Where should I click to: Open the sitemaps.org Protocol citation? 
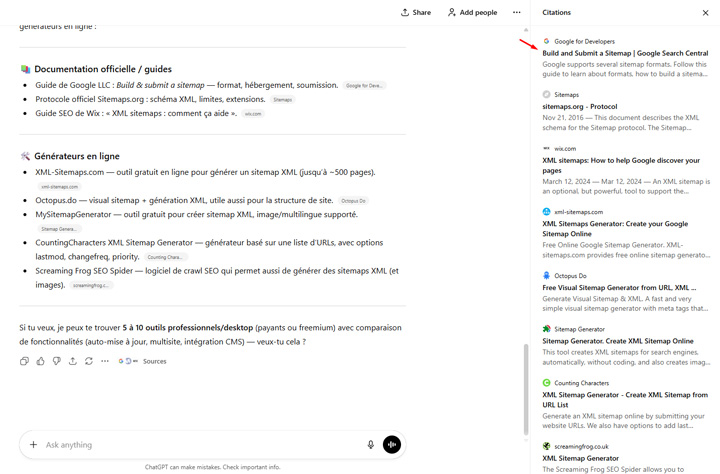579,106
